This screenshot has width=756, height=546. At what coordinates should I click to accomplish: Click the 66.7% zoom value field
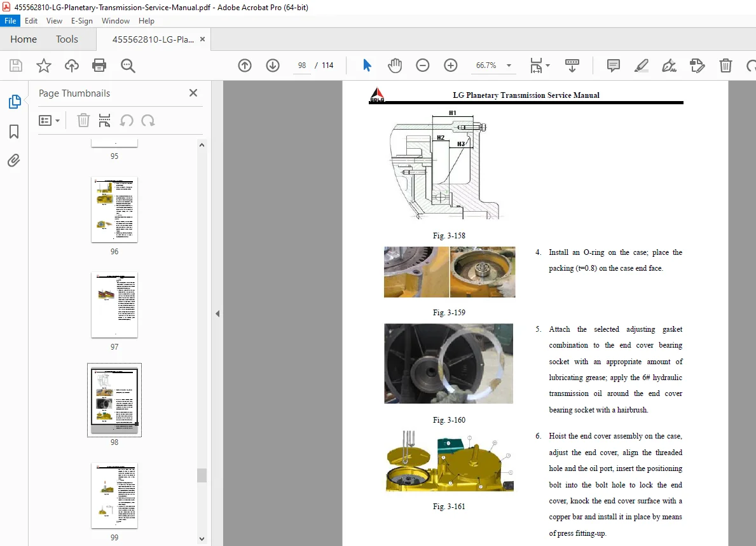tap(486, 65)
